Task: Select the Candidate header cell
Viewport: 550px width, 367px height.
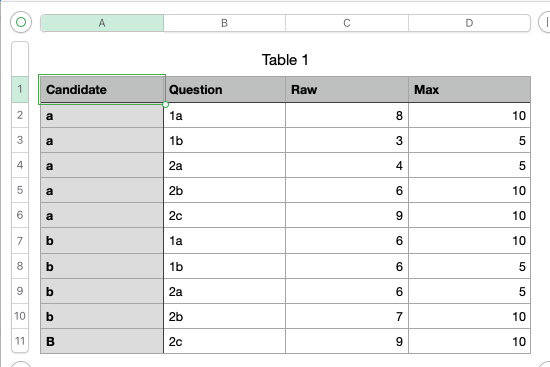Action: pos(102,89)
